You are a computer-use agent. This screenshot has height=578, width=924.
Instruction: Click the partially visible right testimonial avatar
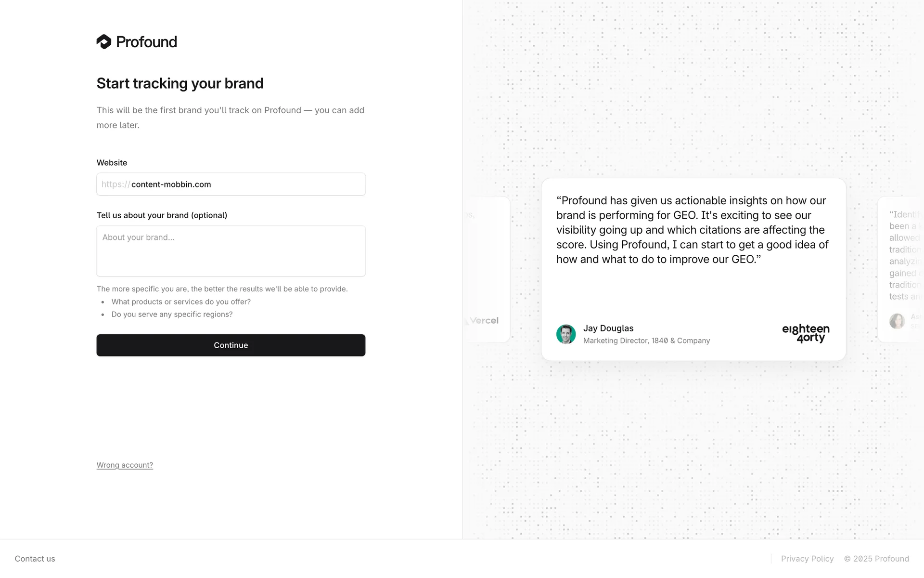click(897, 321)
